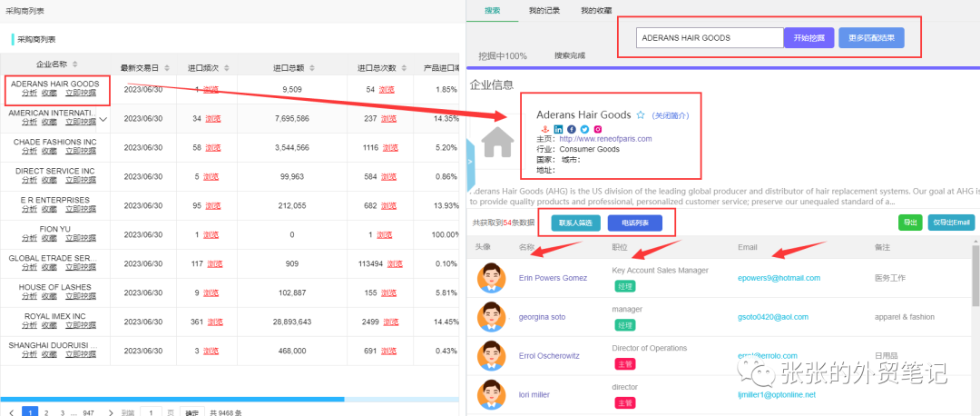Click the SHANGHAI DUORUISI company name
Viewport: 980px width, 416px height.
[x=54, y=345]
